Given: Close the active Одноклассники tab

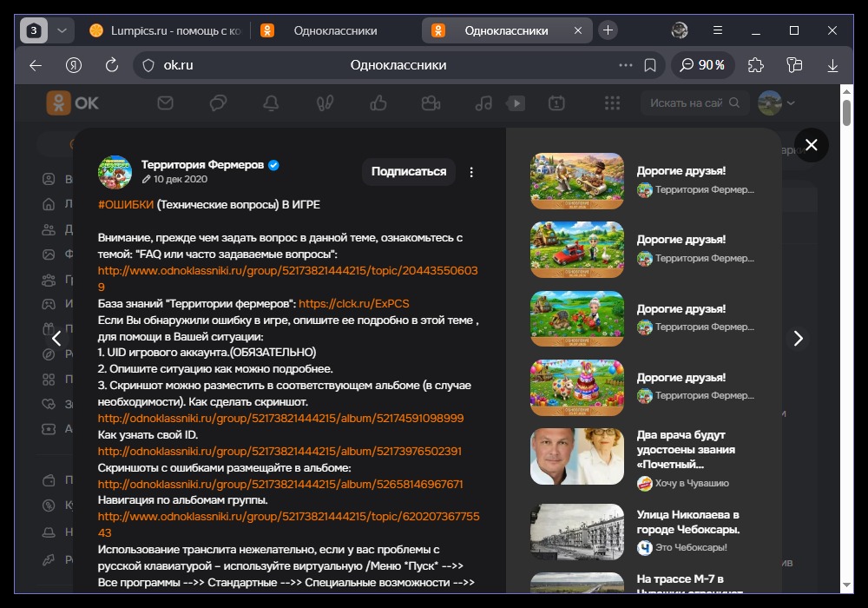Looking at the screenshot, I should point(578,30).
